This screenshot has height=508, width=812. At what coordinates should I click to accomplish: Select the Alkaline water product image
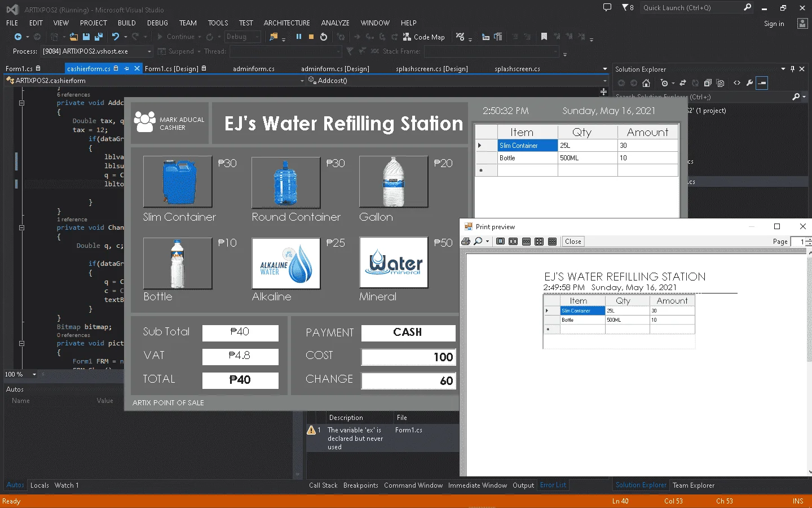coord(286,263)
